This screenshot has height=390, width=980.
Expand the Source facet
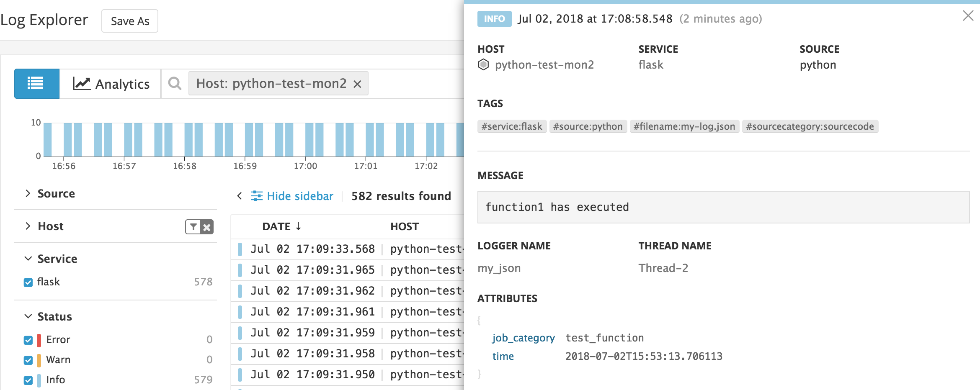tap(28, 193)
